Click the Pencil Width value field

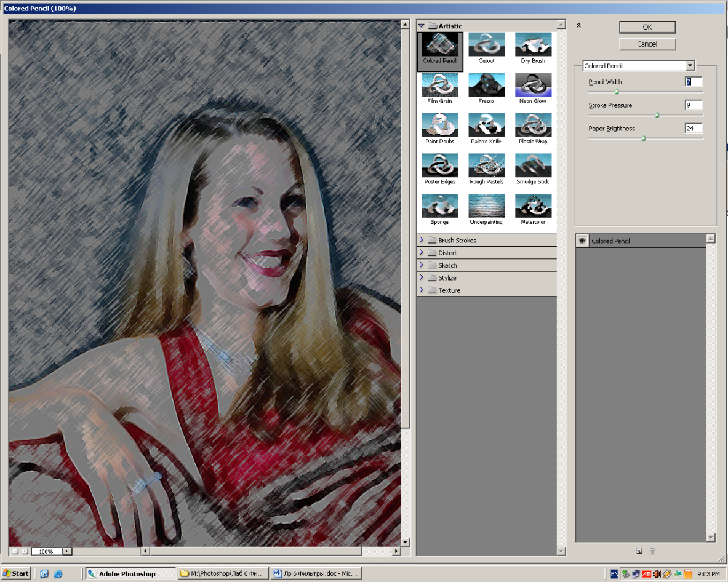click(694, 82)
